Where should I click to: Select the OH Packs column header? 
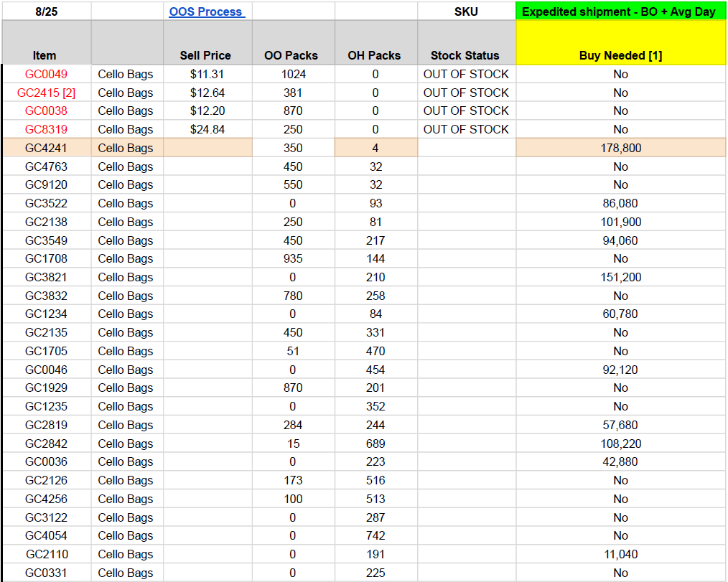point(375,55)
